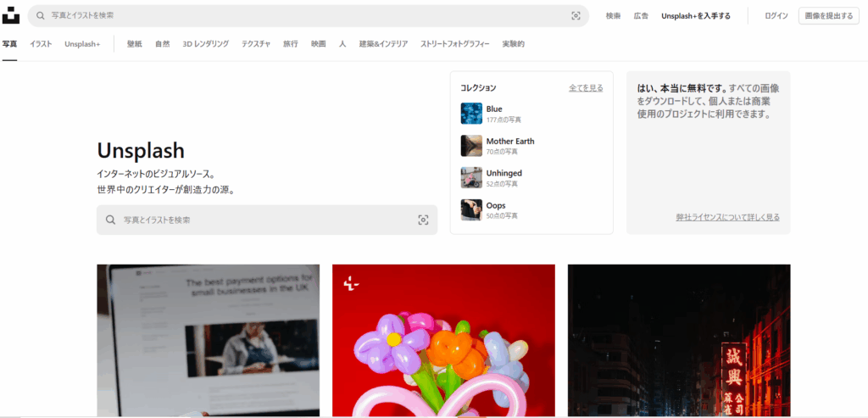Select the Unsplash+ tab

(82, 44)
